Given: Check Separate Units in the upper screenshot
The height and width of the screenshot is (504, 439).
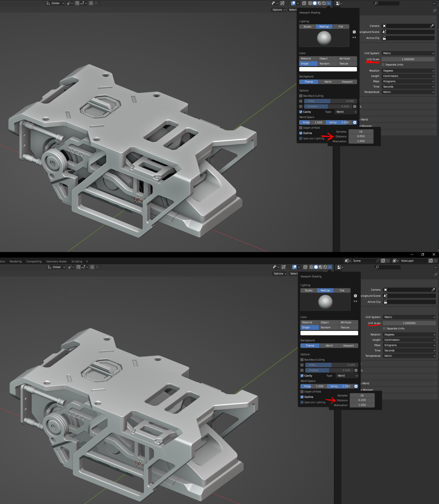Looking at the screenshot, I should coord(383,65).
